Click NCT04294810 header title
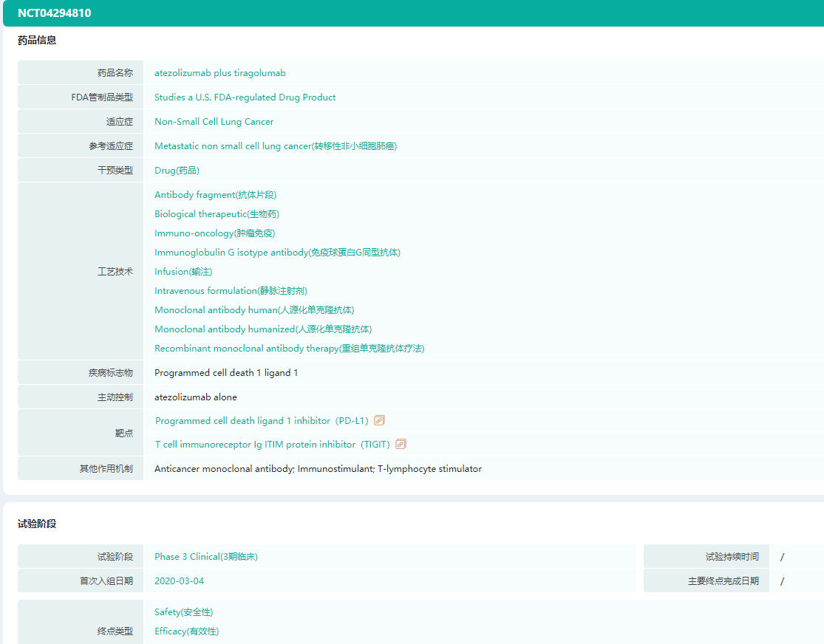Viewport: 824px width, 644px height. click(x=55, y=13)
